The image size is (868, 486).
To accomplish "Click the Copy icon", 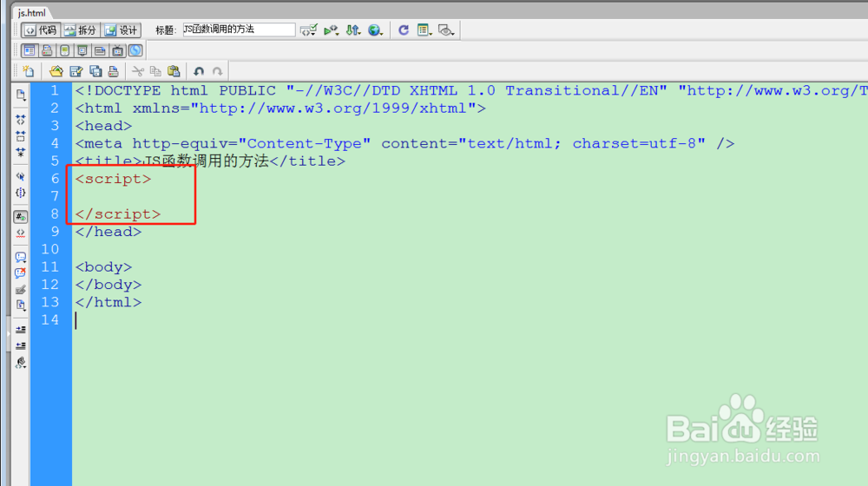I will click(155, 71).
